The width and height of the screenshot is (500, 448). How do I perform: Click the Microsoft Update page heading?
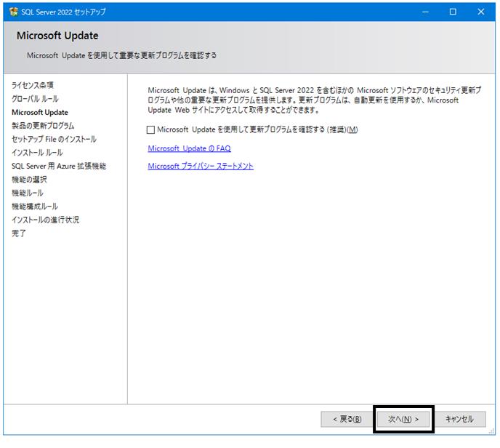pos(57,36)
